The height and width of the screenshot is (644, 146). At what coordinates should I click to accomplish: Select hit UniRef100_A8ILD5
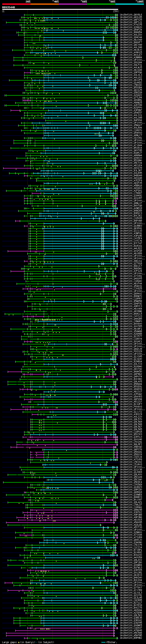click(131, 17)
